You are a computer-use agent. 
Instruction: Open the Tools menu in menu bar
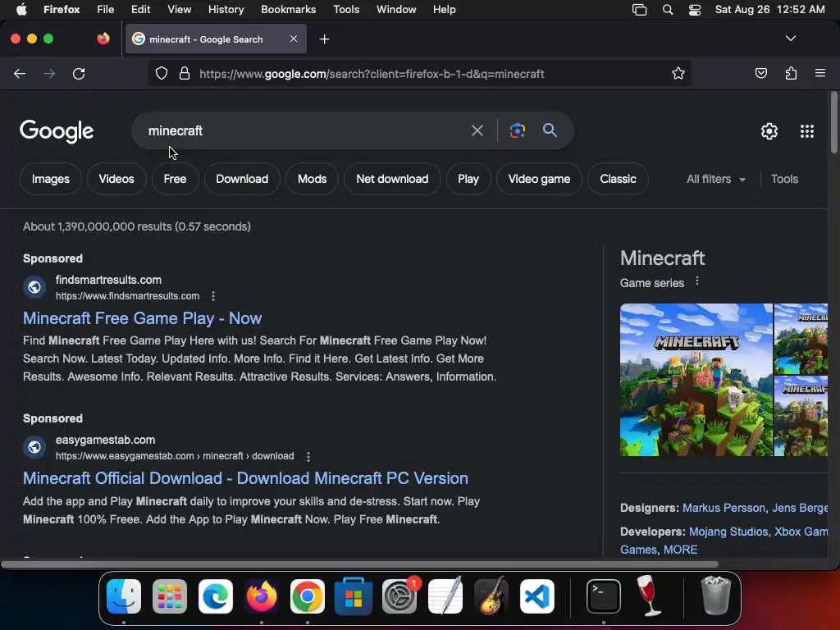pyautogui.click(x=346, y=10)
